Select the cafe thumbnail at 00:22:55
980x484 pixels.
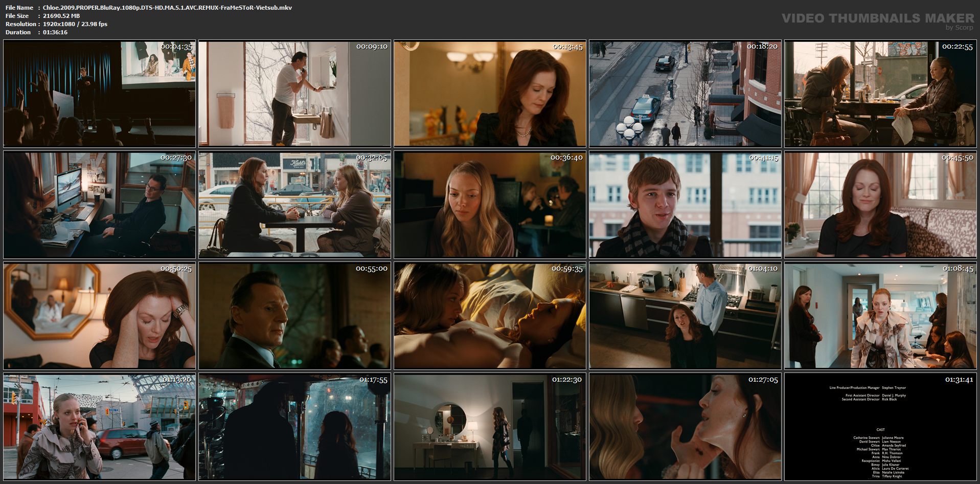880,94
